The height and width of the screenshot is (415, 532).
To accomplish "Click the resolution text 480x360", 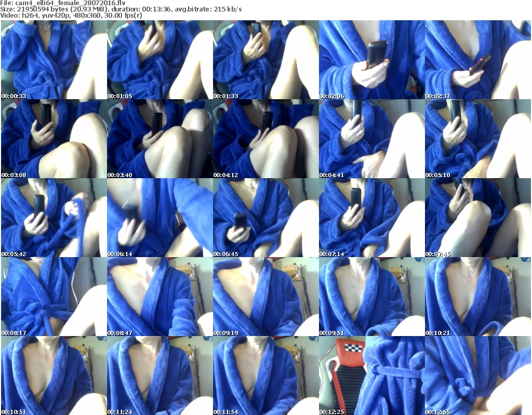I will pos(88,15).
